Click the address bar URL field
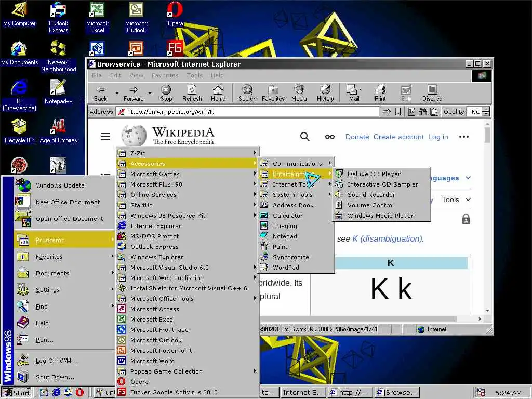The height and width of the screenshot is (399, 532). pos(248,112)
